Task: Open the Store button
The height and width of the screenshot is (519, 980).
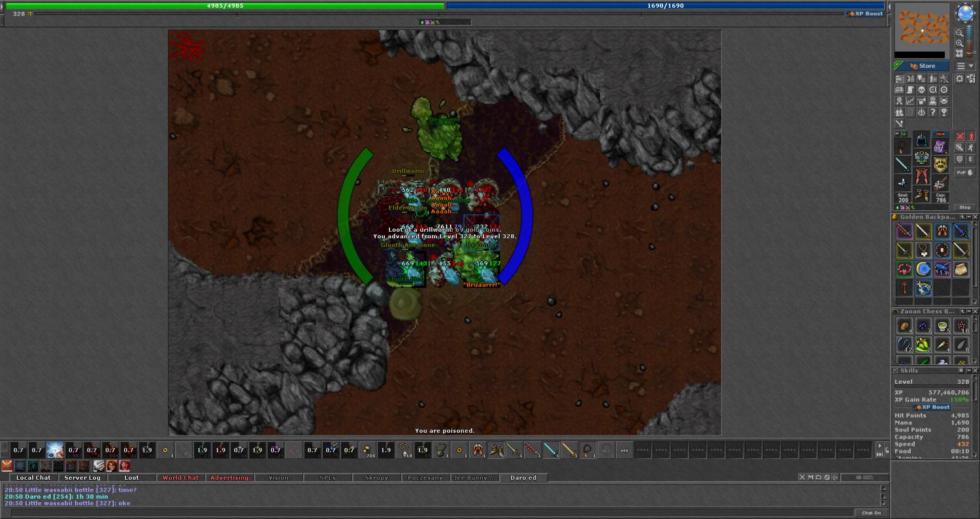Action: click(x=922, y=66)
